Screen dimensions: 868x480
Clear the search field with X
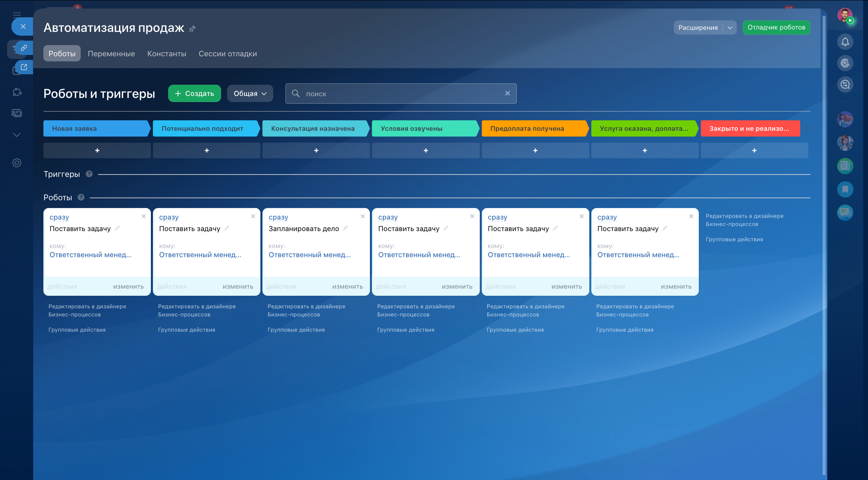[508, 93]
